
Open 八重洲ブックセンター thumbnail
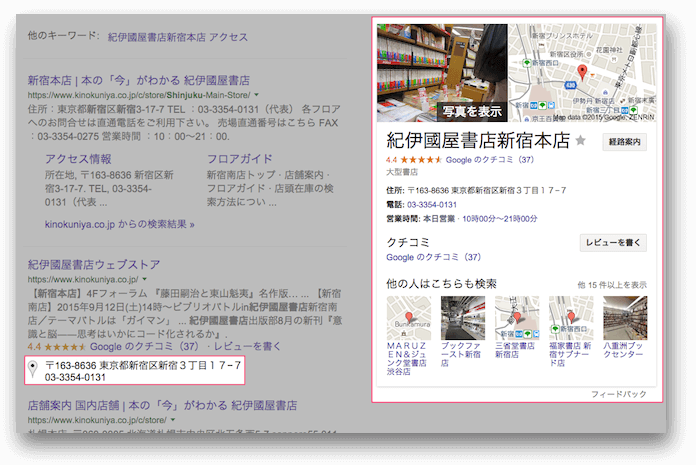[625, 318]
